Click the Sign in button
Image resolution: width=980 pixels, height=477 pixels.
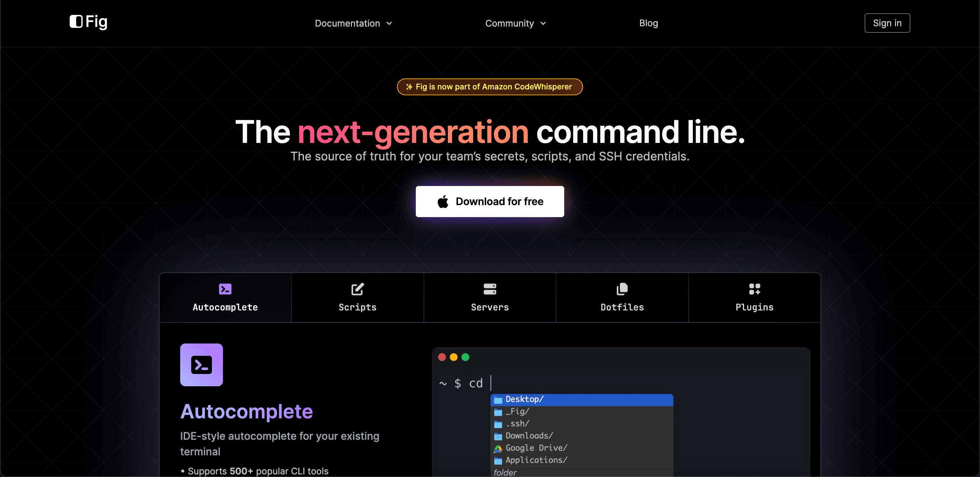click(887, 23)
